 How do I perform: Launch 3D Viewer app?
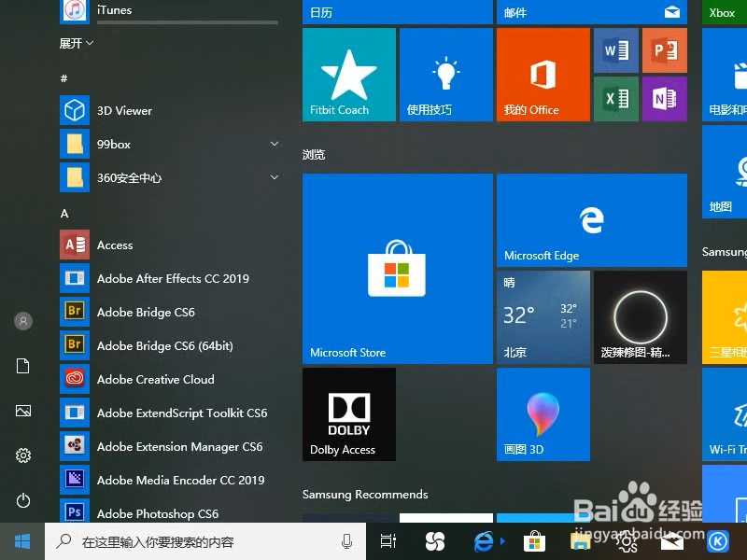[x=169, y=110]
